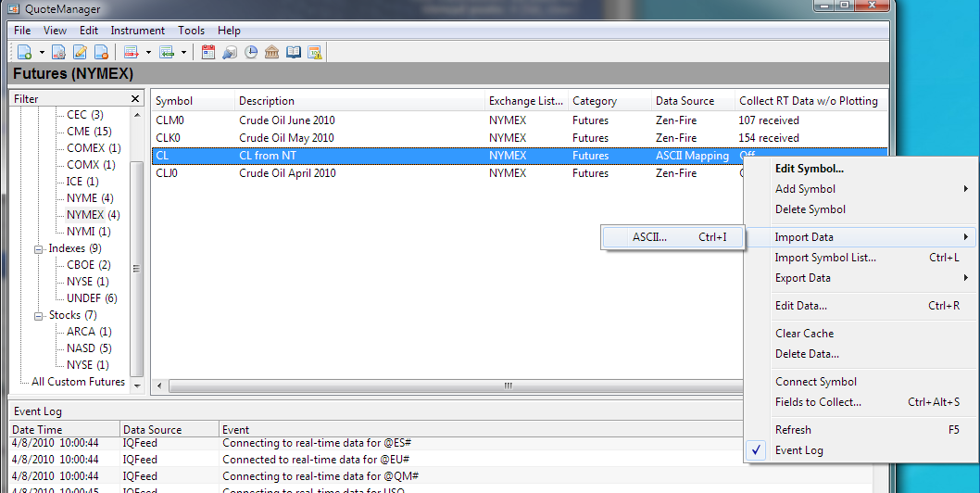Screen dimensions: 980x493
Task: Open the File menu
Action: coord(22,30)
